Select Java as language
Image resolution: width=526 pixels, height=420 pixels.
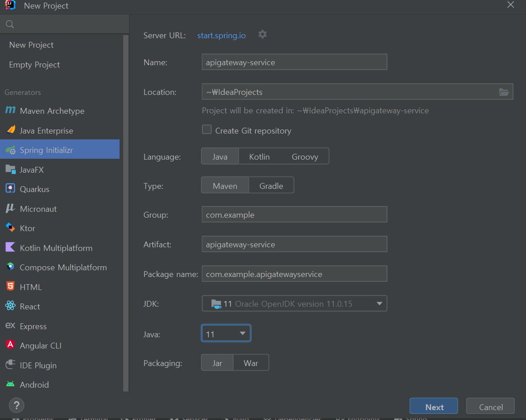click(220, 156)
